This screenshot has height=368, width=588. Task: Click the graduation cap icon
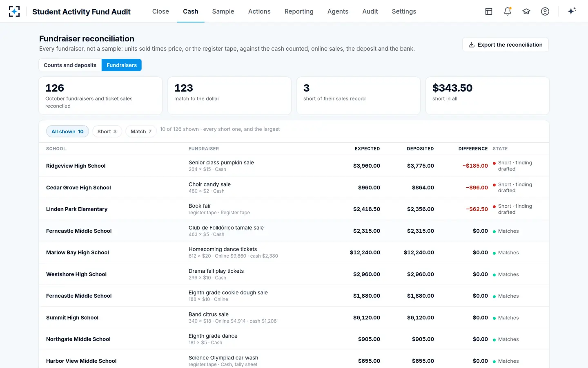click(x=526, y=11)
